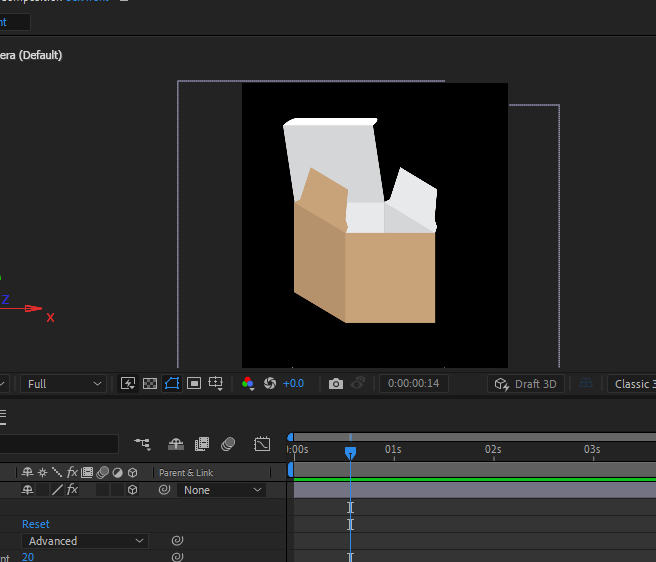The height and width of the screenshot is (562, 656).
Task: Click the blue current-time indicator playhead
Action: click(x=351, y=453)
